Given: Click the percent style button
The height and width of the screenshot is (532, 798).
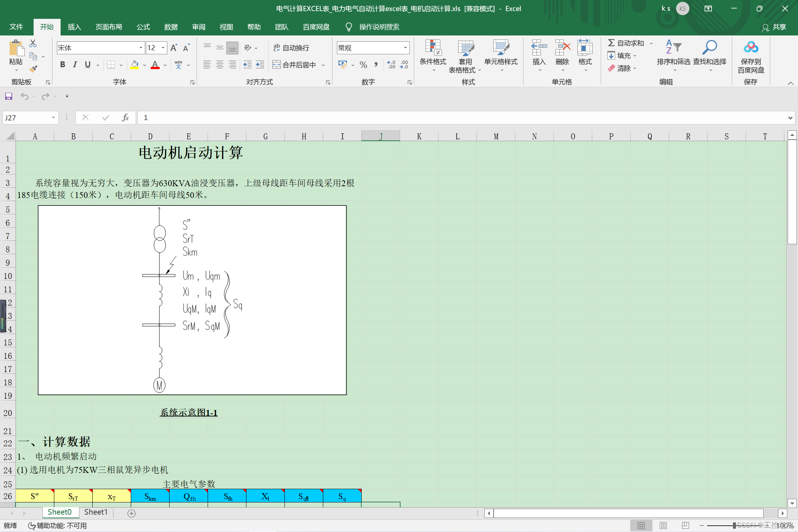Looking at the screenshot, I should [x=363, y=65].
